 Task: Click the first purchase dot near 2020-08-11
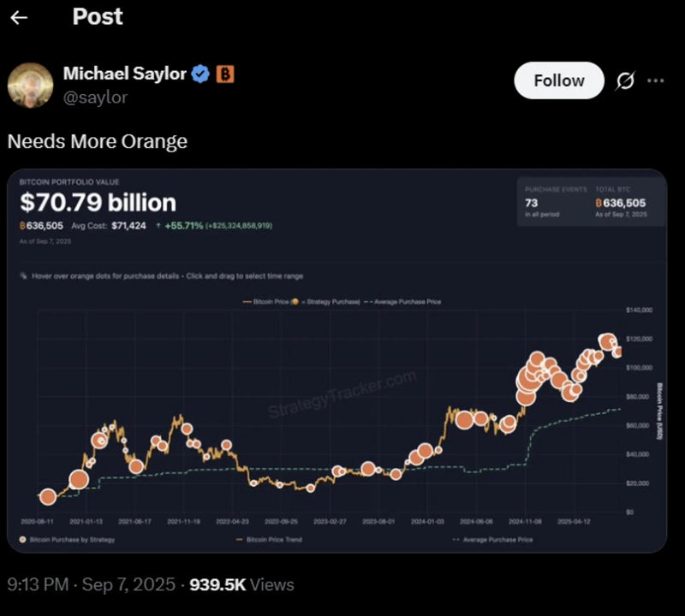coord(48,496)
